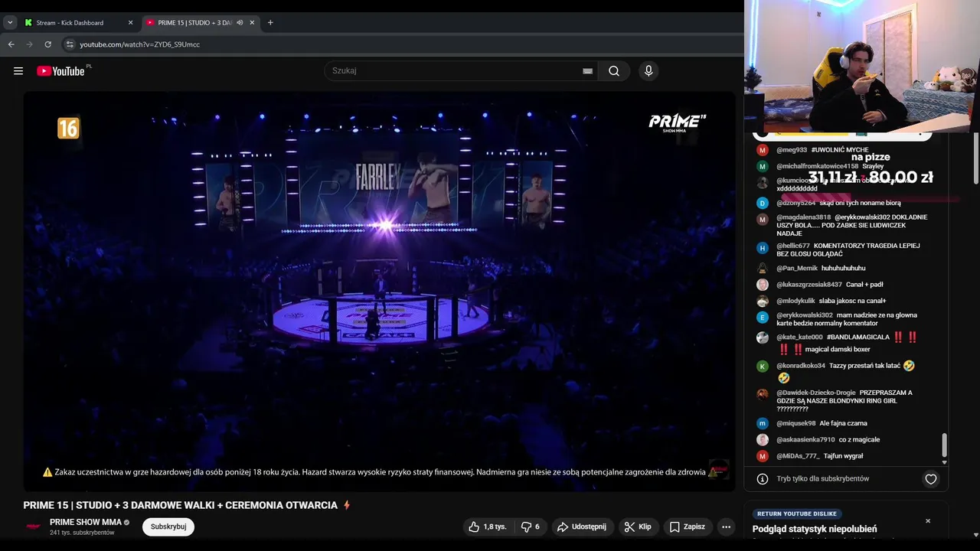The width and height of the screenshot is (980, 551).
Task: Click the YouTube search magnifier button
Action: (614, 71)
